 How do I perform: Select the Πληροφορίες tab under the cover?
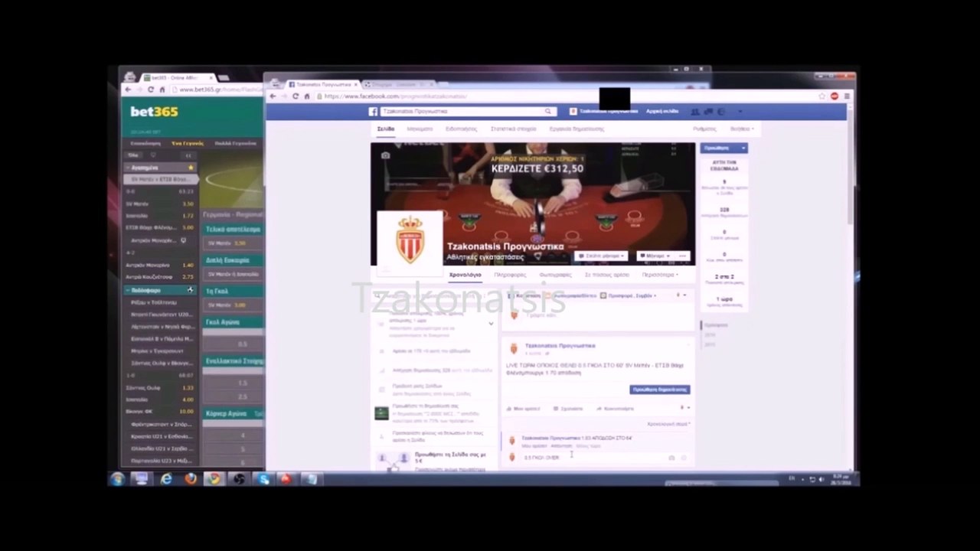click(x=510, y=275)
